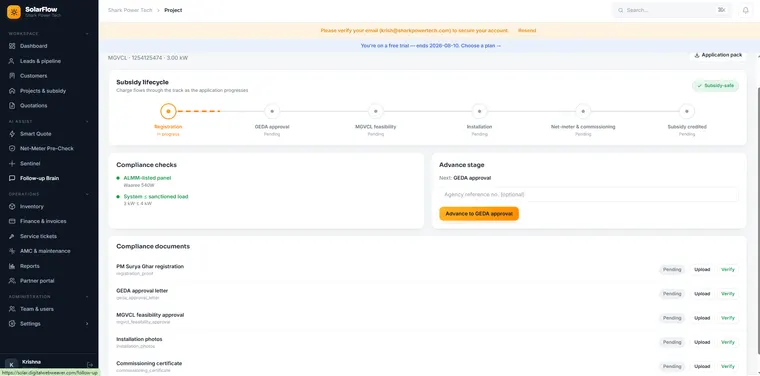This screenshot has height=376, width=760.
Task: Verify the Commissioning certificate
Action: [x=728, y=366]
